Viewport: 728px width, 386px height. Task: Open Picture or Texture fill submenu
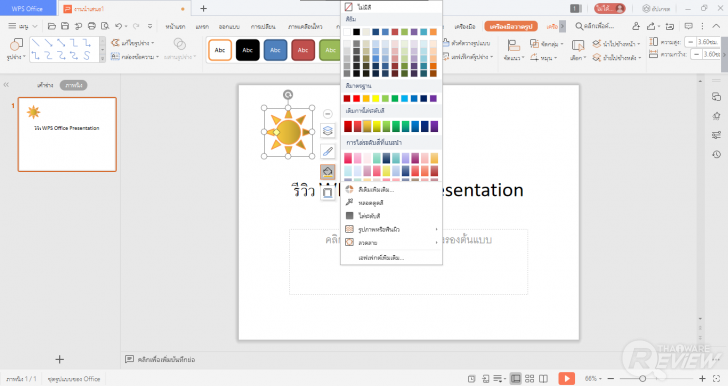click(x=391, y=229)
